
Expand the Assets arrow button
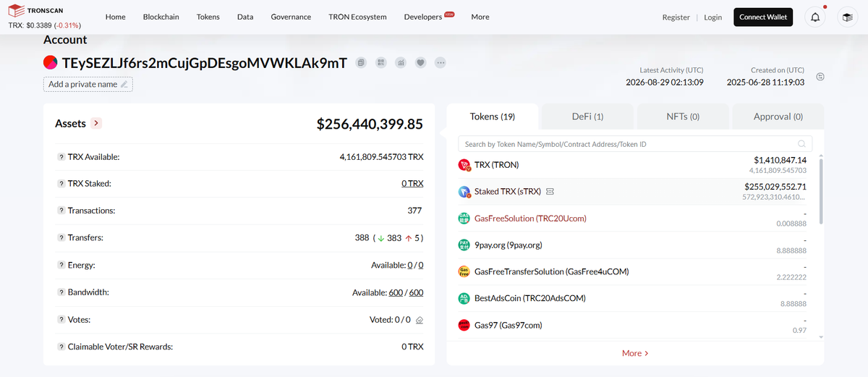[96, 124]
